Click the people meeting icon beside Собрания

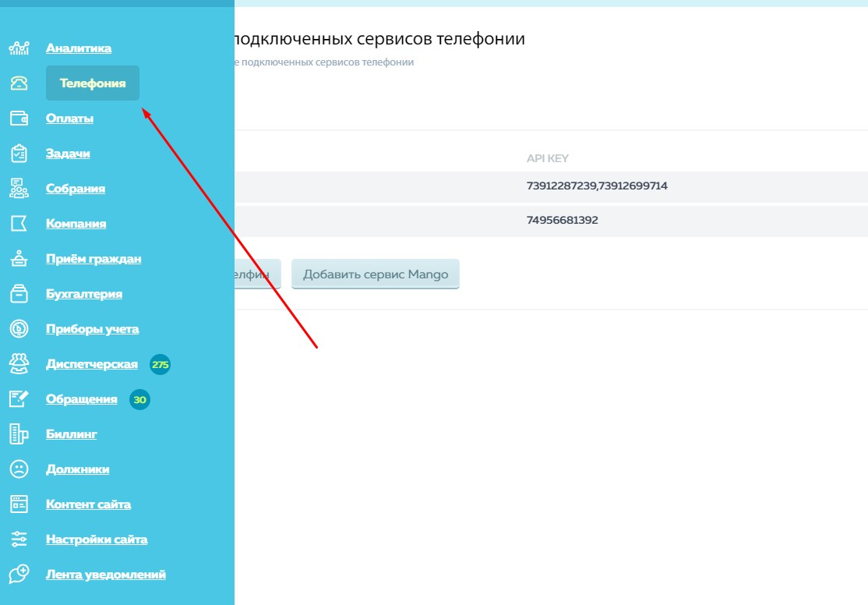pyautogui.click(x=19, y=189)
